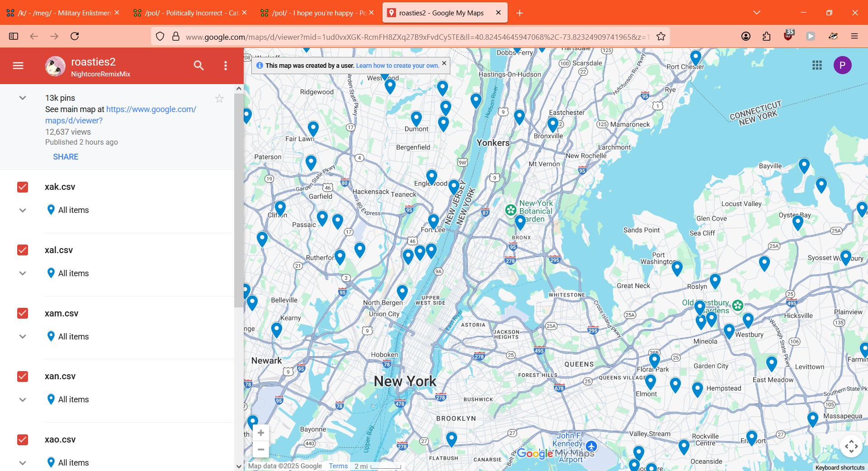Zoom in on the map with plus button
The image size is (868, 471).
coord(261,433)
